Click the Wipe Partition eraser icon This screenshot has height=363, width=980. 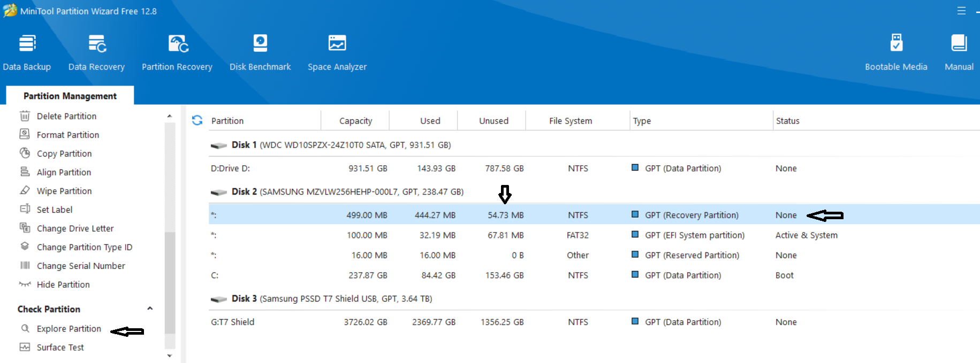[x=25, y=190]
